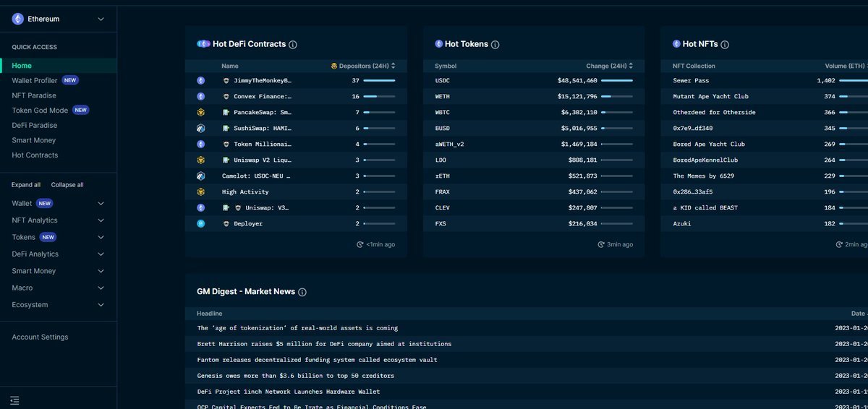Go to Token God Mode page

(40, 111)
